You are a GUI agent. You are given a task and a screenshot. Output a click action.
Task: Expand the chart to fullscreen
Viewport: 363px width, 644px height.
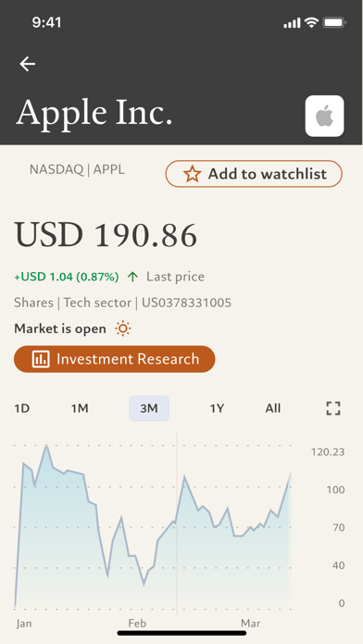[x=333, y=408]
